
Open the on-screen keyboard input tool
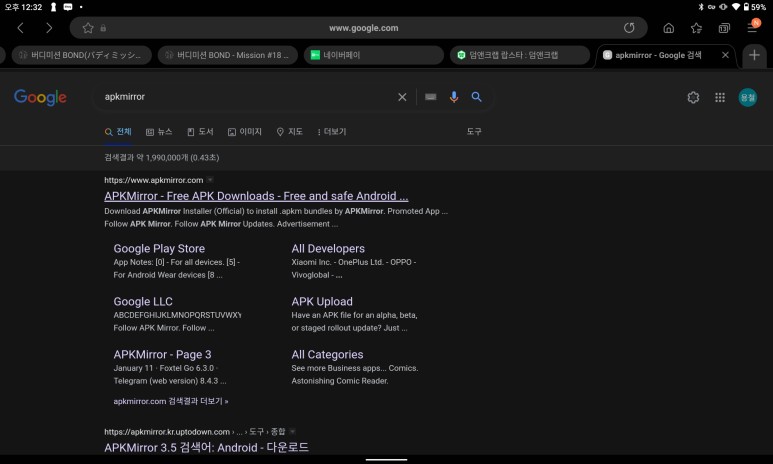[x=430, y=97]
